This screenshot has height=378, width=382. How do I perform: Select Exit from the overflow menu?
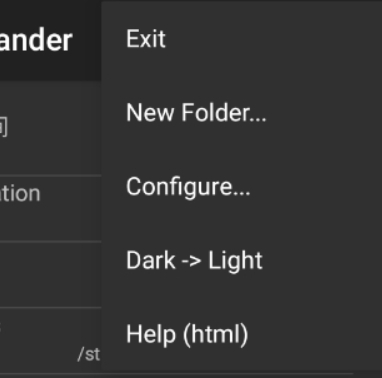pos(242,39)
